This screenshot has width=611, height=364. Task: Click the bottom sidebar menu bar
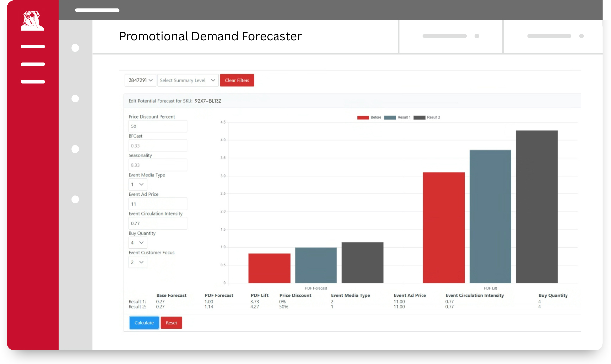coord(33,82)
